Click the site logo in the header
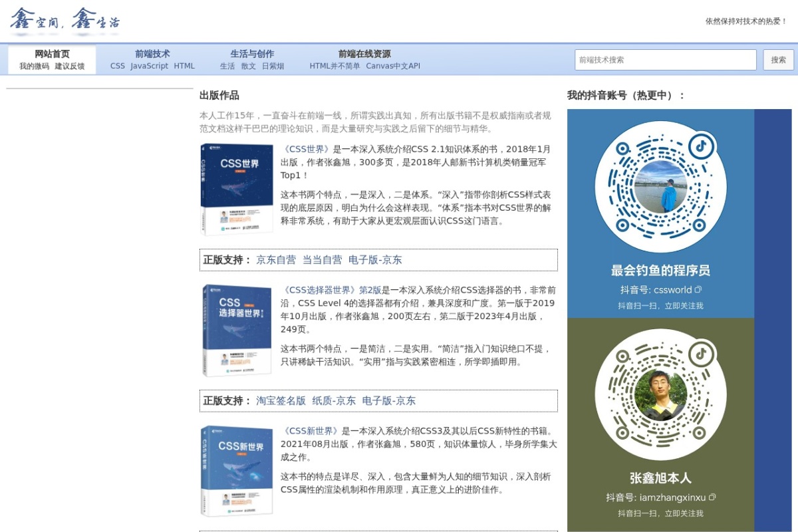798x532 pixels. 65,21
